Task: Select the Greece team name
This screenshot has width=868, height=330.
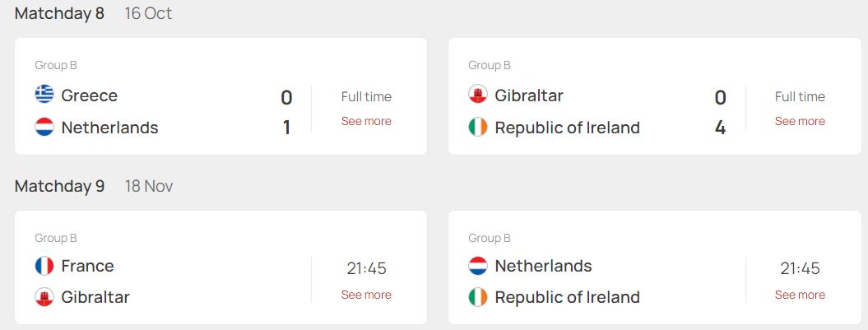Action: 89,95
